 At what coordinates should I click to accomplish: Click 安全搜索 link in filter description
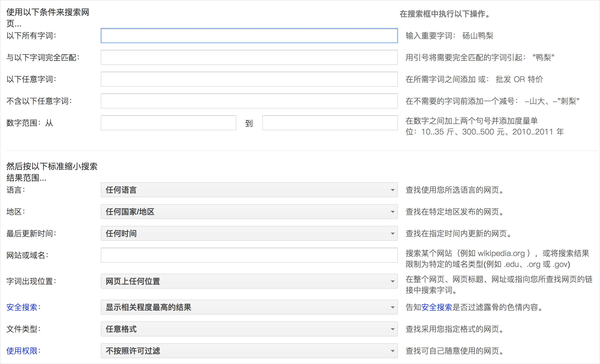pyautogui.click(x=437, y=307)
